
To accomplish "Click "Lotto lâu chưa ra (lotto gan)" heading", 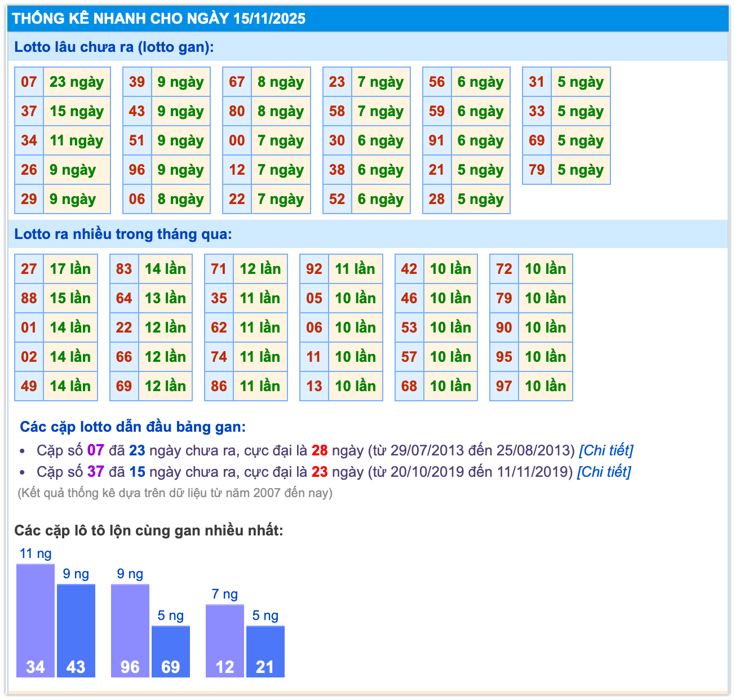I will pos(114,47).
